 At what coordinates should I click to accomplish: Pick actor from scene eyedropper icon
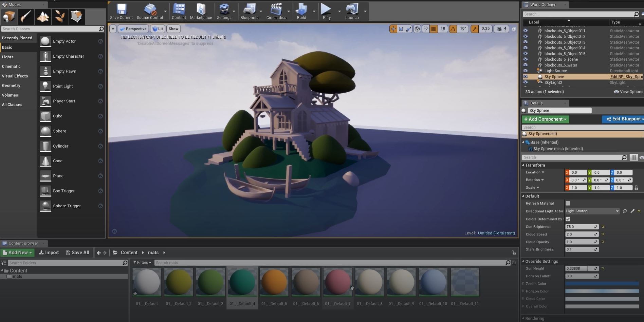(x=632, y=211)
